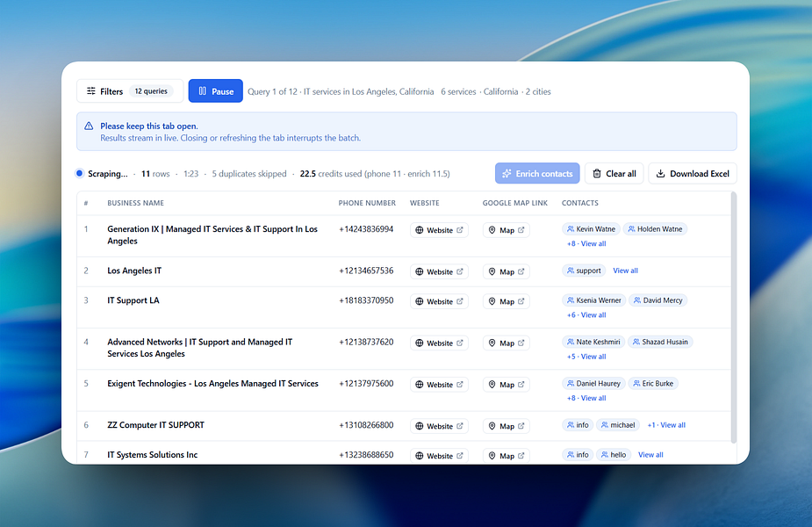Open Map link for IT Systems Solutions Inc
Screen dimensions: 812x527
click(x=506, y=456)
